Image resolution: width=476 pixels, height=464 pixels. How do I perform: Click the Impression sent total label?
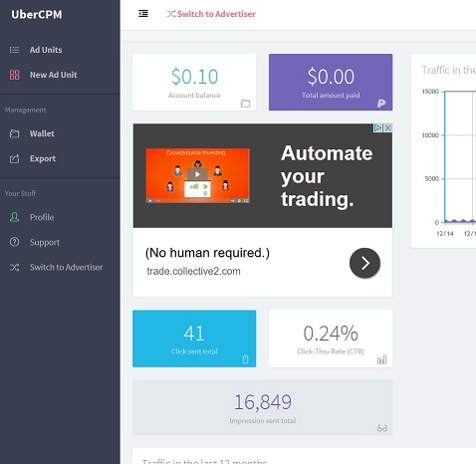pos(263,421)
